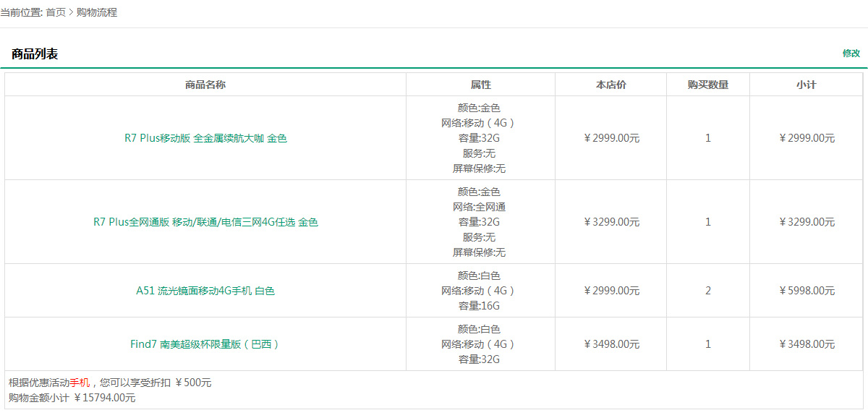The height and width of the screenshot is (418, 868).
Task: Click the 小计 ¥3299.00元 for R7 Plus全网通版
Action: [807, 222]
